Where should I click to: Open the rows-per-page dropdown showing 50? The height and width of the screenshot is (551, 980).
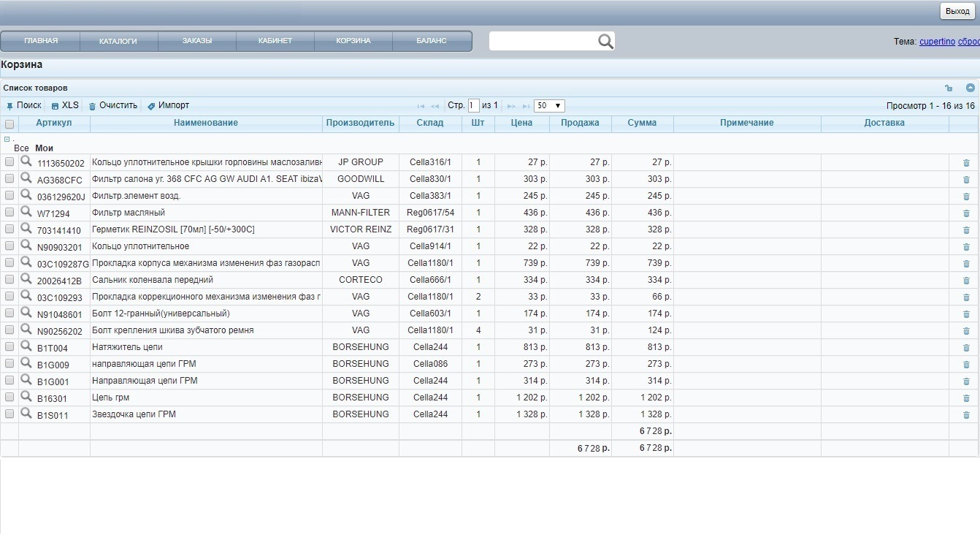tap(549, 106)
